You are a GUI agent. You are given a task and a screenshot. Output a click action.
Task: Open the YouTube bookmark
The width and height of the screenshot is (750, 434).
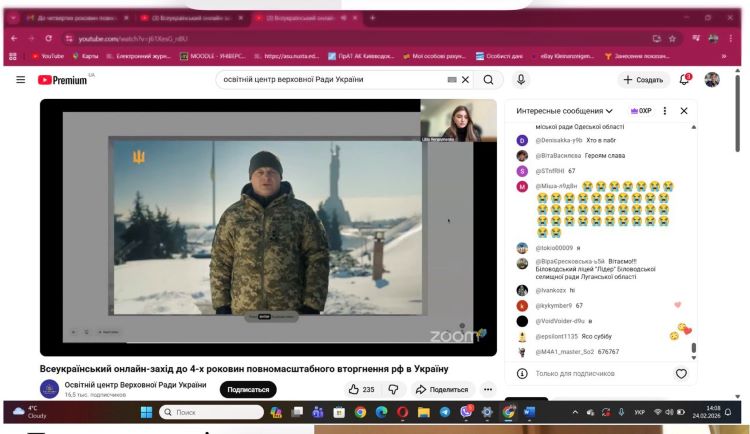[47, 56]
